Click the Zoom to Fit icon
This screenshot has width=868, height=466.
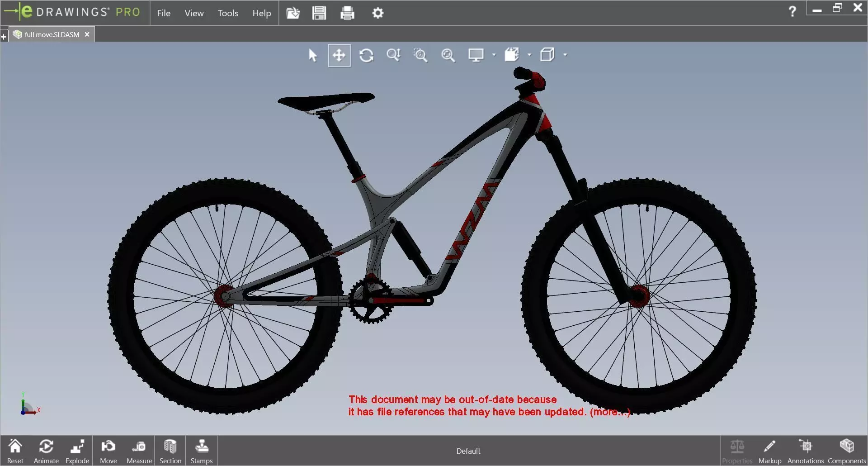click(448, 55)
